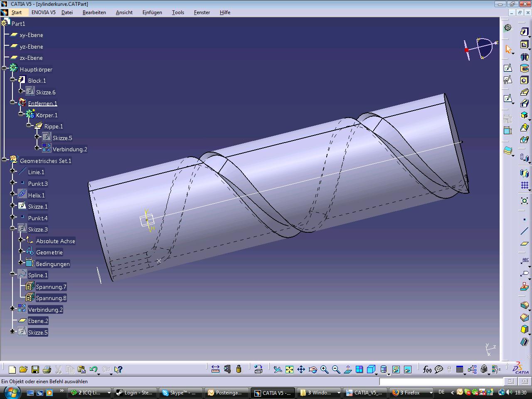Select the Edge Fillet tool icon
The width and height of the screenshot is (532, 399).
pos(524,306)
